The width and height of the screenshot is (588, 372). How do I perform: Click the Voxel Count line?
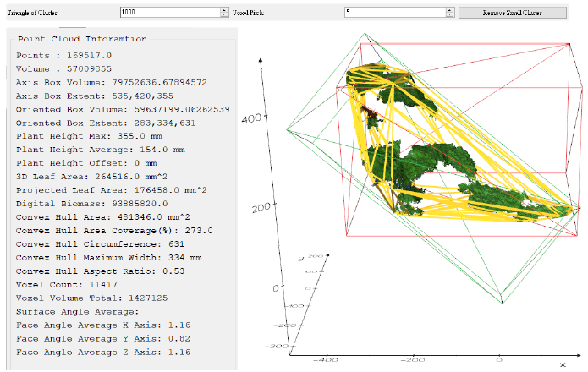[x=66, y=285]
